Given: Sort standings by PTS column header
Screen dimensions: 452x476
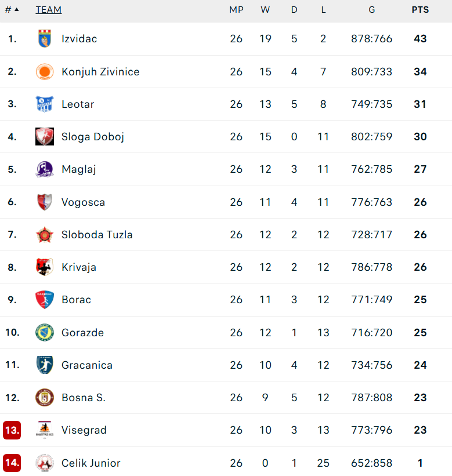Looking at the screenshot, I should tap(420, 10).
